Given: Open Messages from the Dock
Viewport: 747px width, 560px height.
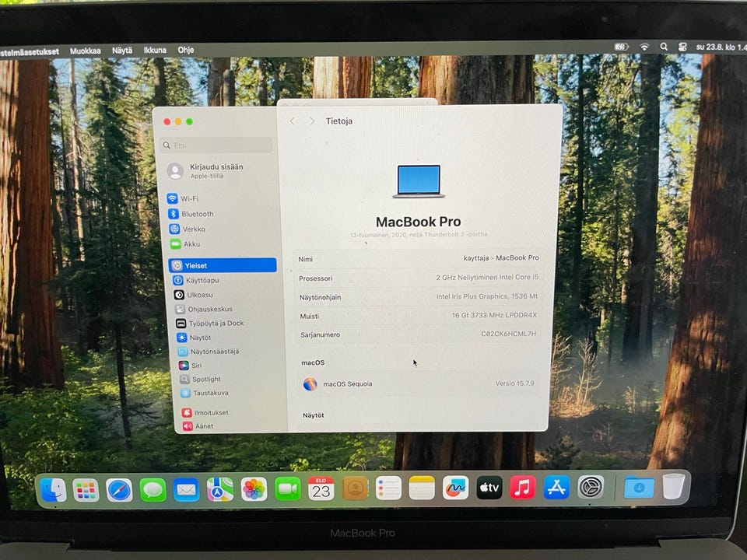Looking at the screenshot, I should click(153, 491).
